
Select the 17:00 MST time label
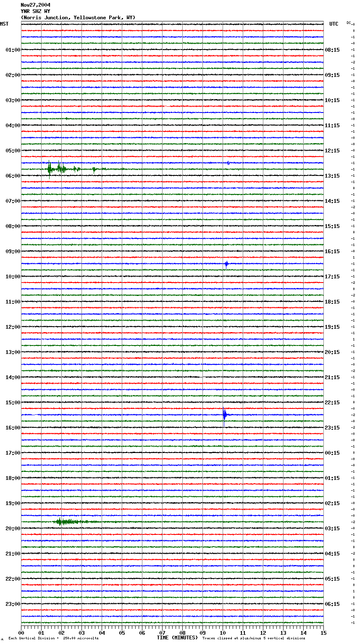click(x=13, y=453)
